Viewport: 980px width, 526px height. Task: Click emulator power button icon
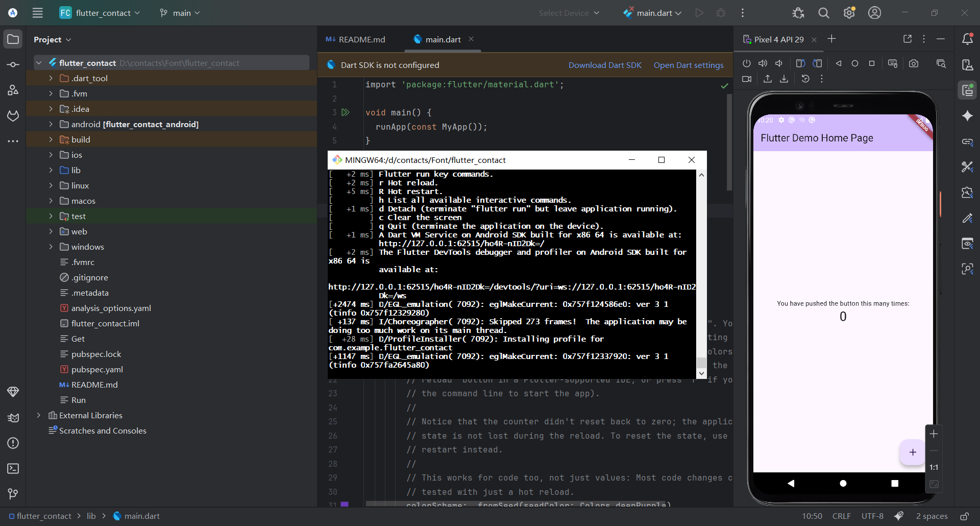pos(747,63)
